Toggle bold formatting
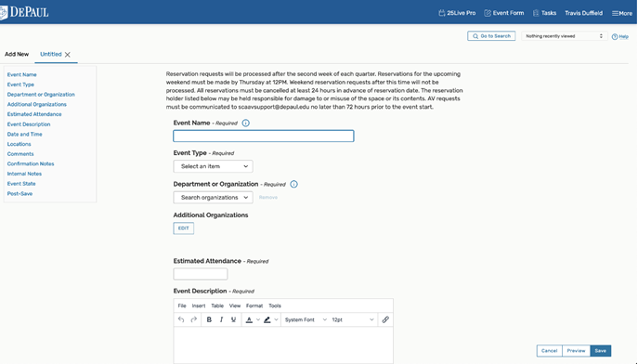 (x=209, y=319)
